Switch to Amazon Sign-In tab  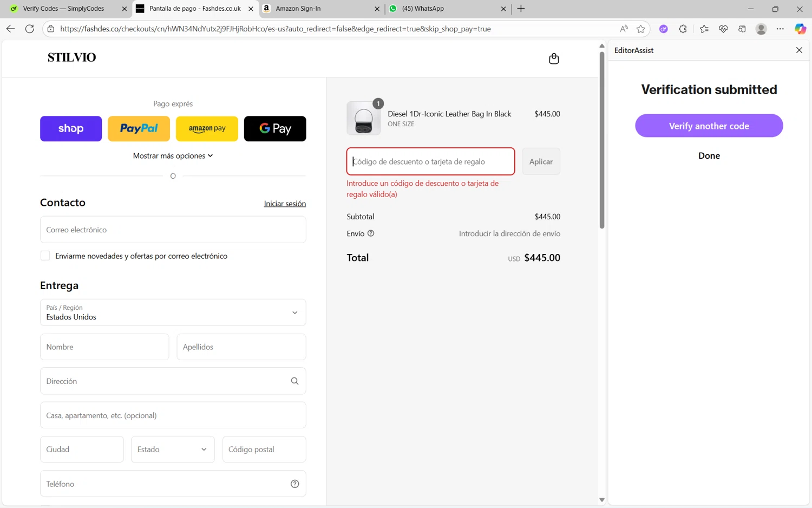point(320,9)
